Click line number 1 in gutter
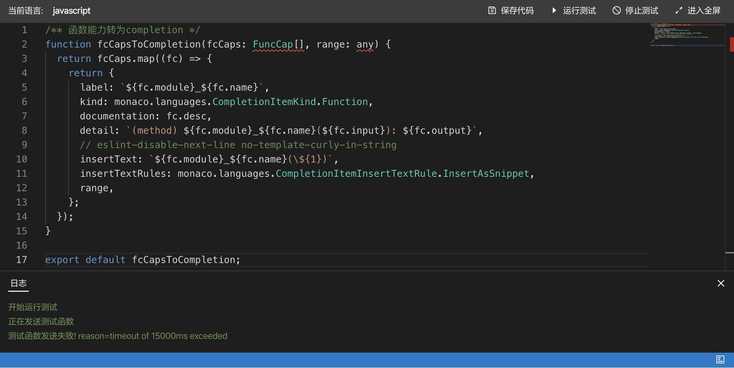Screen dimensions: 734x368 24,30
